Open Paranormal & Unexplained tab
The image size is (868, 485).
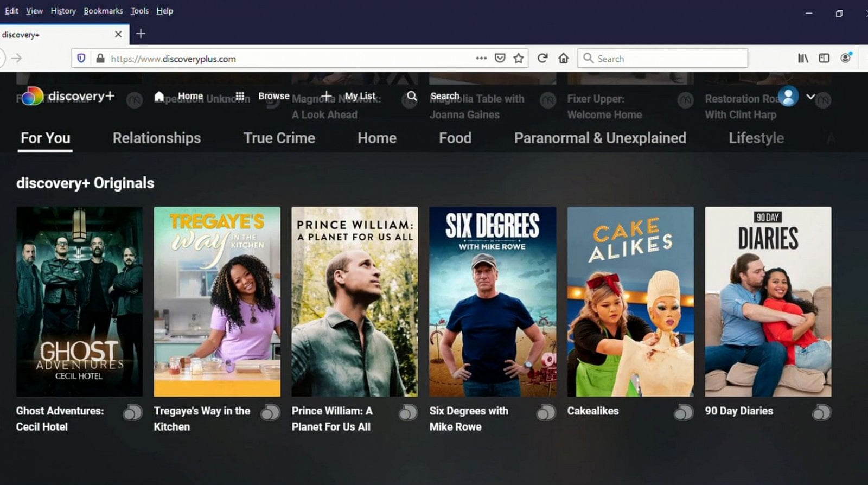(x=600, y=138)
